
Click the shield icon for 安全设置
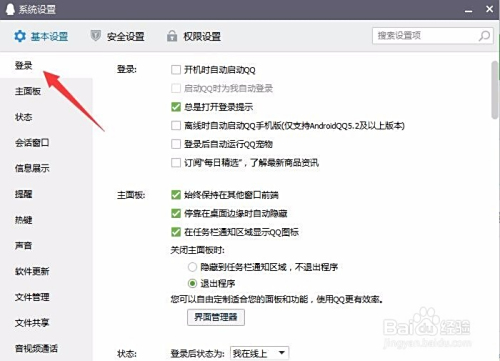tap(96, 35)
